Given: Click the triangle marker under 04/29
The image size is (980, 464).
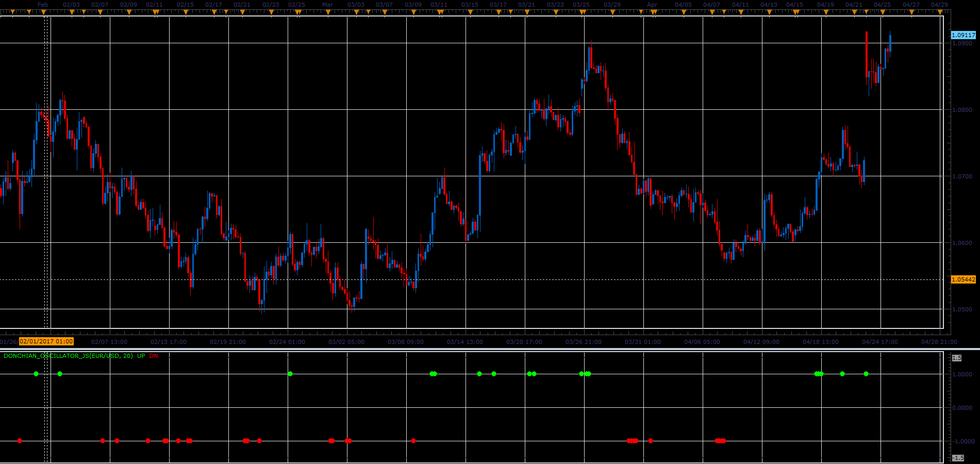Looking at the screenshot, I should pyautogui.click(x=939, y=12).
